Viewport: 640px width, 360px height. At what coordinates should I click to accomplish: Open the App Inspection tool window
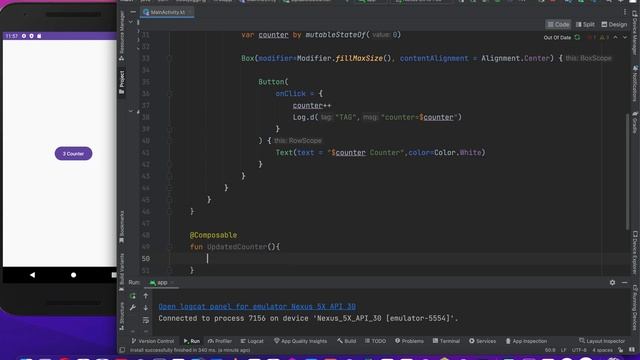[526, 341]
